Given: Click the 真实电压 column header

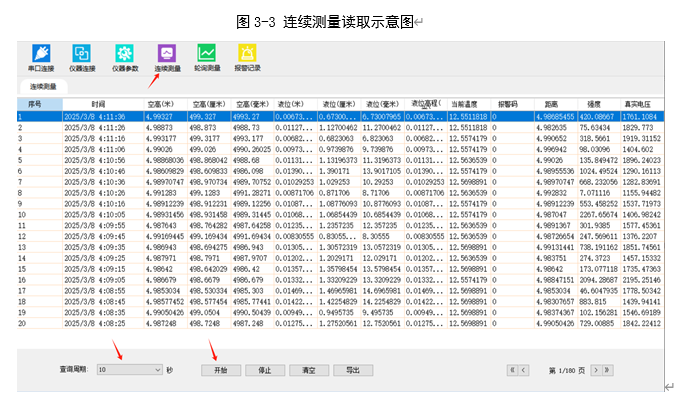Looking at the screenshot, I should click(x=642, y=104).
